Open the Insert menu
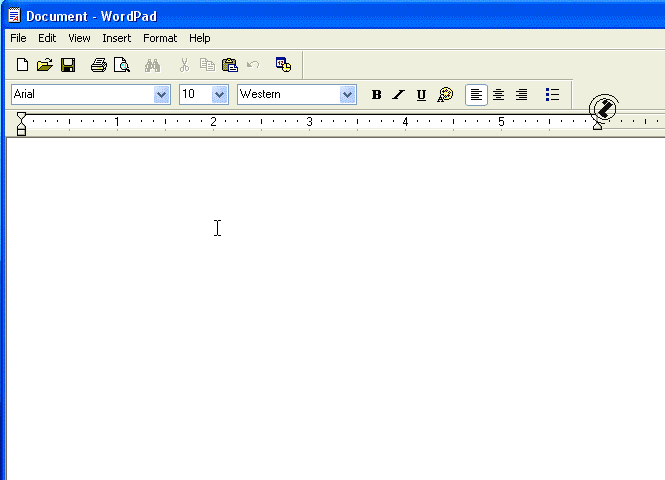Image resolution: width=665 pixels, height=480 pixels. coord(117,38)
